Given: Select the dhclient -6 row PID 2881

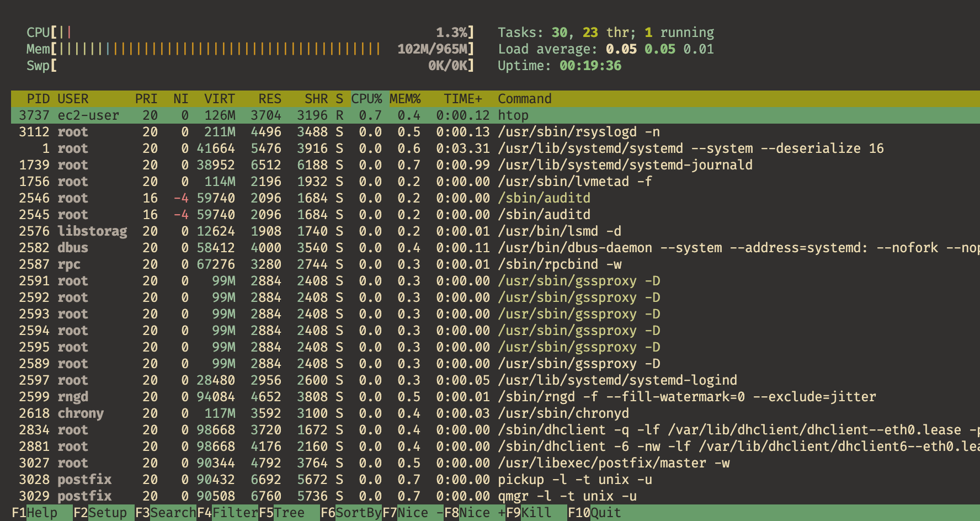Looking at the screenshot, I should pyautogui.click(x=496, y=446).
